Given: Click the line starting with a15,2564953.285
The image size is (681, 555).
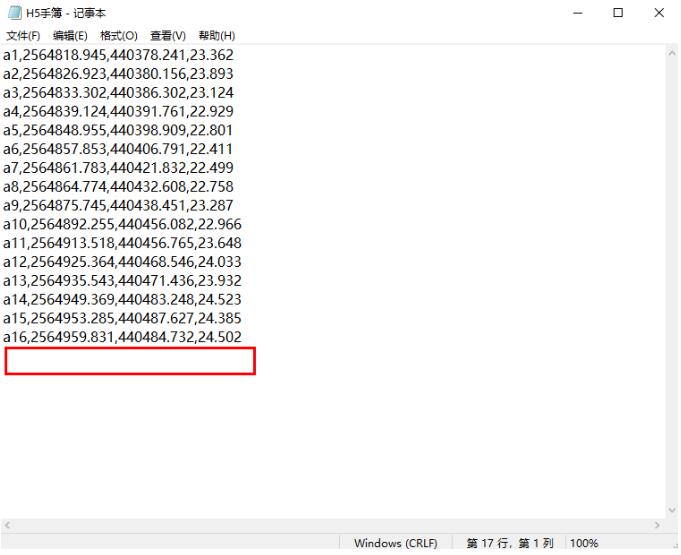Looking at the screenshot, I should [x=122, y=318].
